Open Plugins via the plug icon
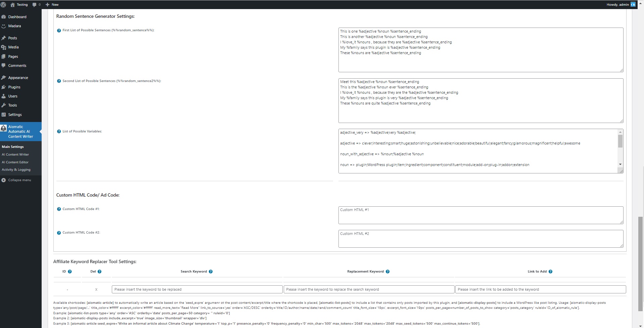 [4, 87]
